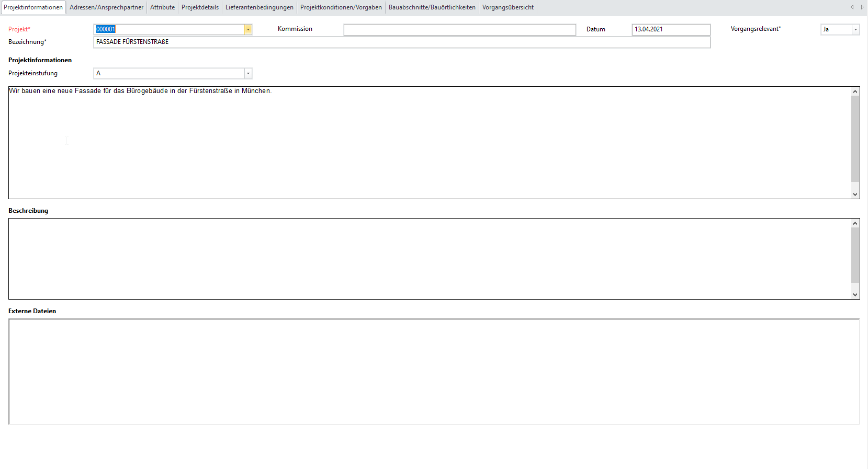
Task: Click the Datum field showing 13.04.2021
Action: click(x=670, y=29)
